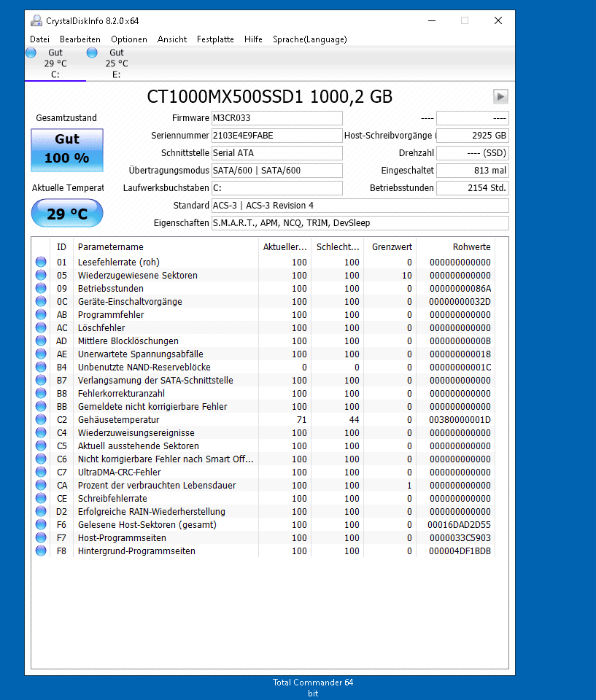The height and width of the screenshot is (700, 596).
Task: Open the Bearbeiten menu
Action: (x=80, y=39)
